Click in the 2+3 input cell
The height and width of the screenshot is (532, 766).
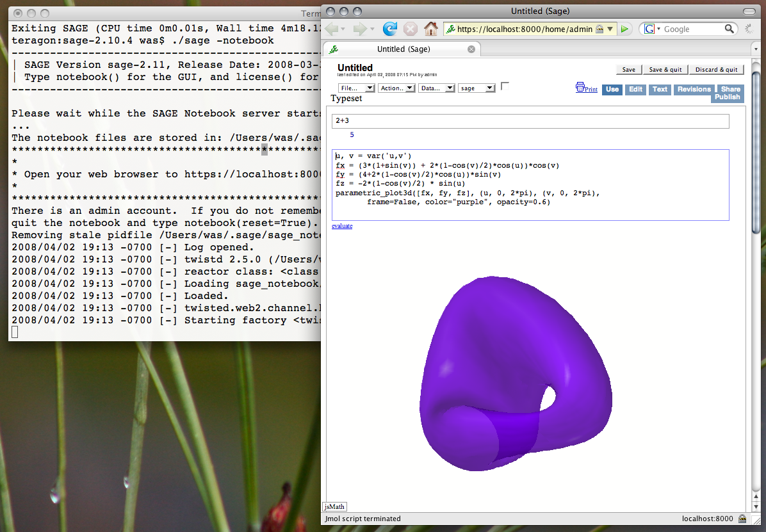point(530,121)
